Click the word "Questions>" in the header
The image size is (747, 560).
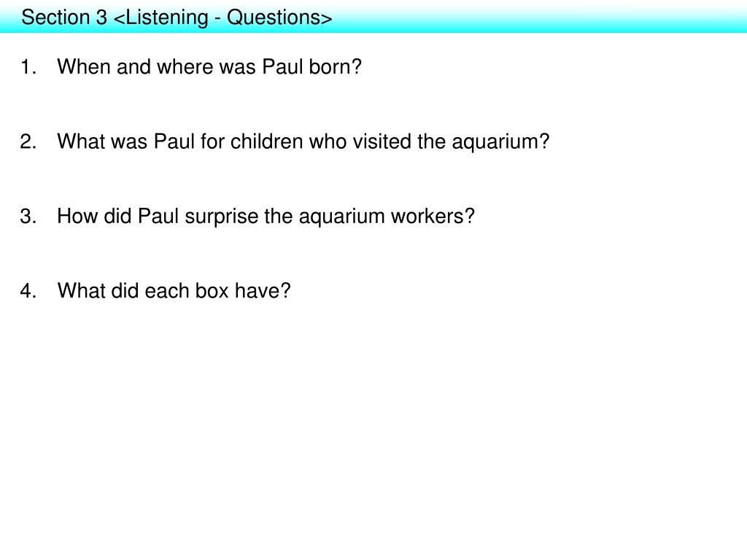[x=279, y=17]
